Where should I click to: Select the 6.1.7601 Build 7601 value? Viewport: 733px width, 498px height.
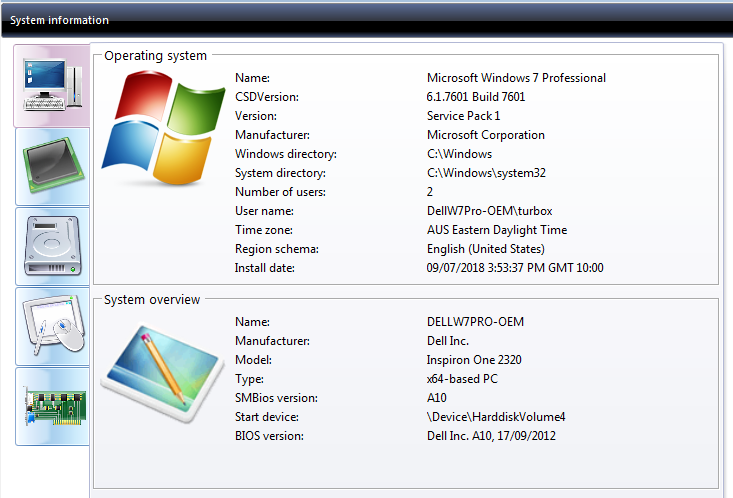[476, 97]
